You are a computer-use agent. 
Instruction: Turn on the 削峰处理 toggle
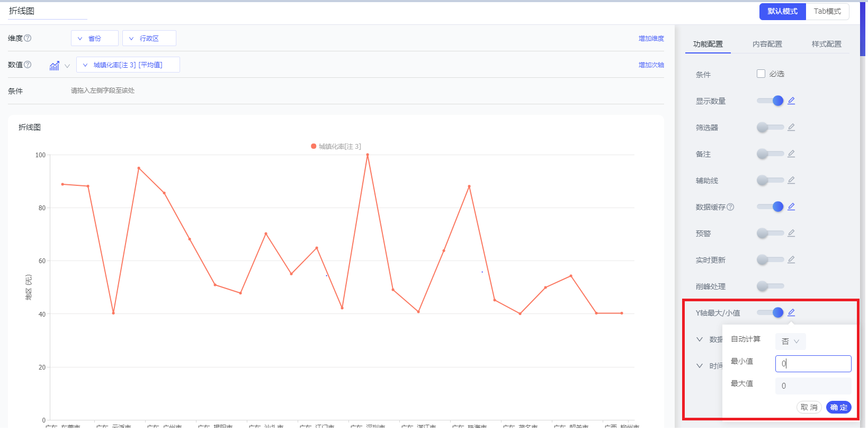pos(770,286)
